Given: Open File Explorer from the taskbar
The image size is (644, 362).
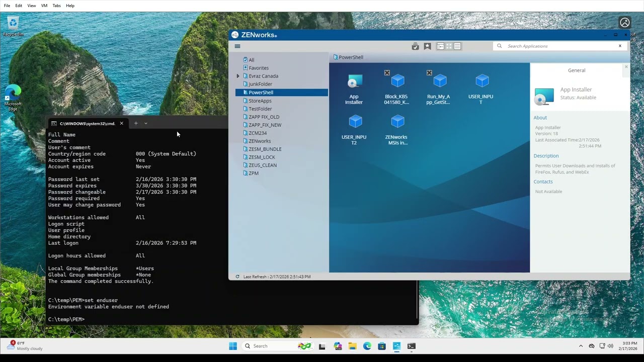Looking at the screenshot, I should 352,346.
